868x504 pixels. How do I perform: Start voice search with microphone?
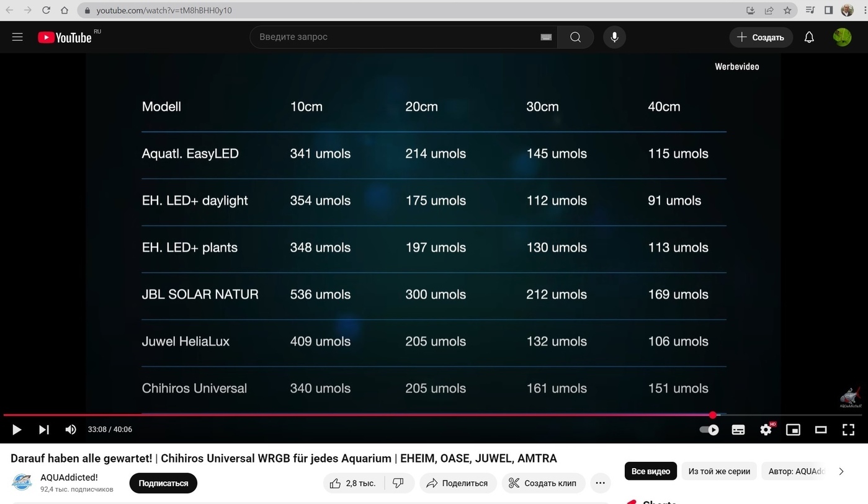tap(614, 37)
